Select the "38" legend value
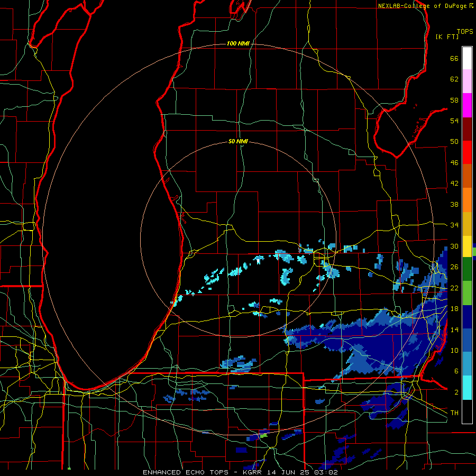This screenshot has height=476, width=476. pyautogui.click(x=454, y=204)
